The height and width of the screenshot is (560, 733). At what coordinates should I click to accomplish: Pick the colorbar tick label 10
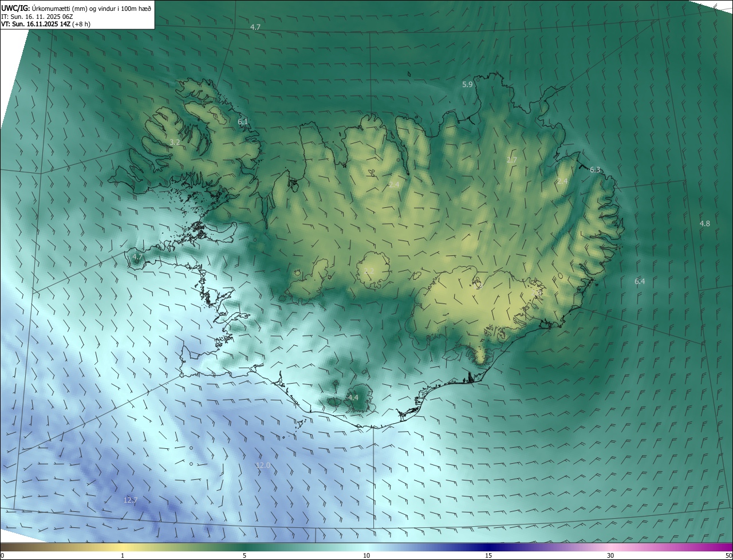[366, 555]
